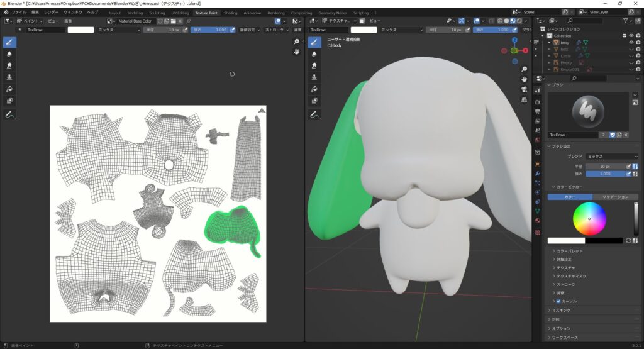Toggle Collection exclude checkbox in outliner
Viewport: 644px width, 349px height.
point(624,36)
